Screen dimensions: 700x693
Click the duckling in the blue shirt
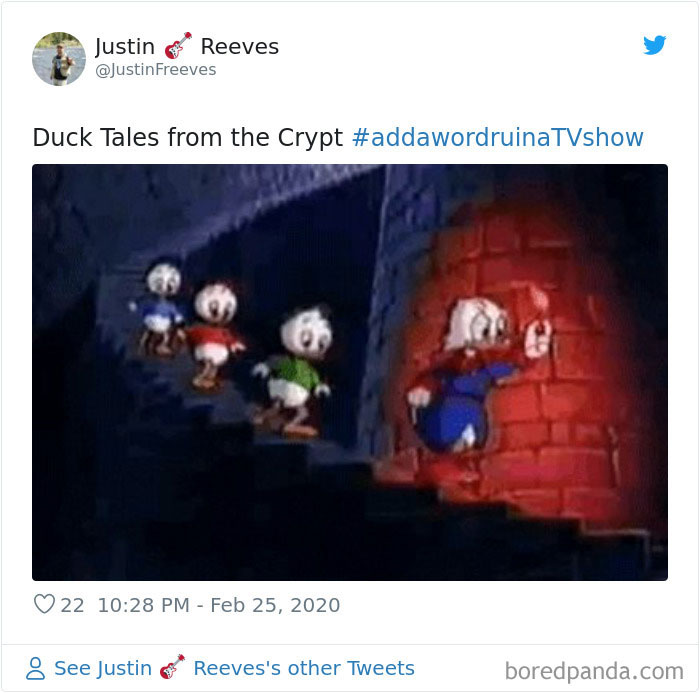[159, 307]
